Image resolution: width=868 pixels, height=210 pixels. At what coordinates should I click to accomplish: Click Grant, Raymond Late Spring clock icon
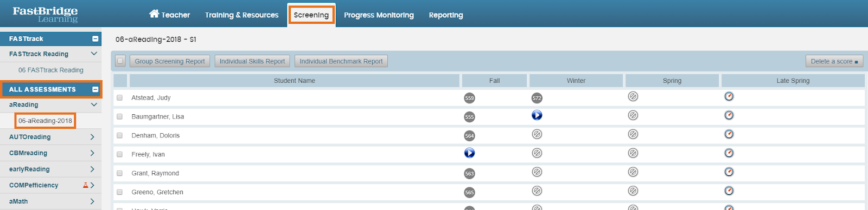pos(729,172)
